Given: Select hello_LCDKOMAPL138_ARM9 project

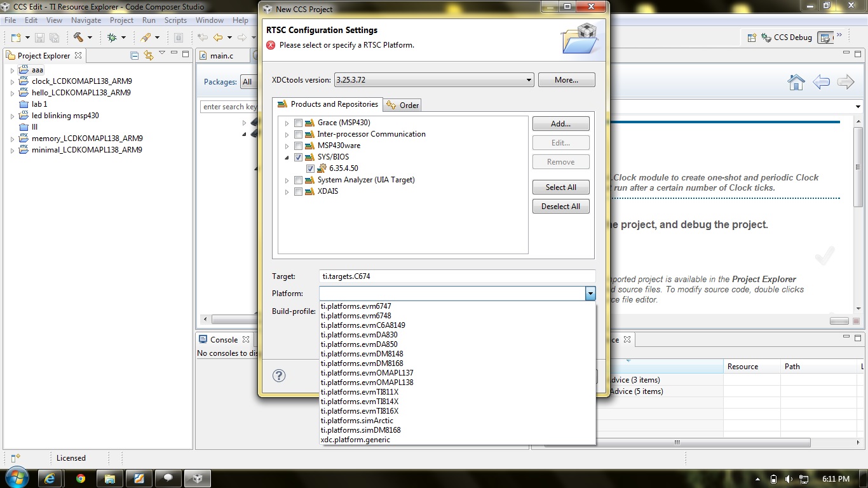Looking at the screenshot, I should point(81,93).
